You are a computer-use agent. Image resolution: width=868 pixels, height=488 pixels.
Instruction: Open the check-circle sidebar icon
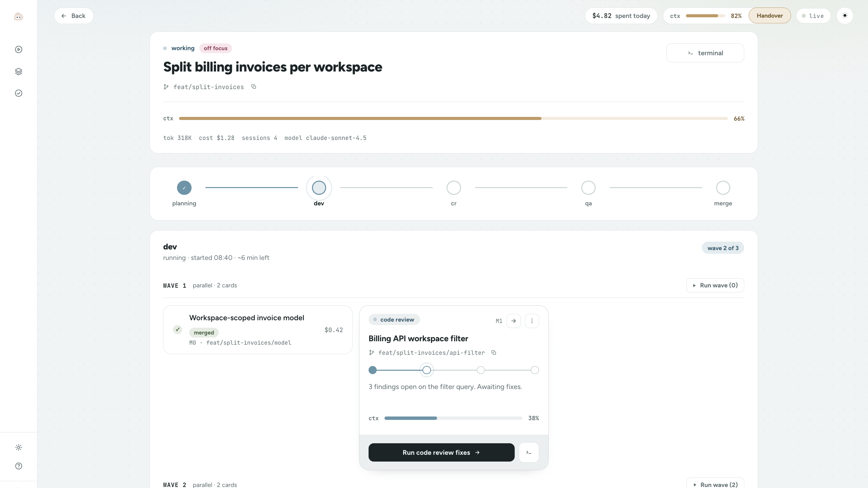point(19,93)
